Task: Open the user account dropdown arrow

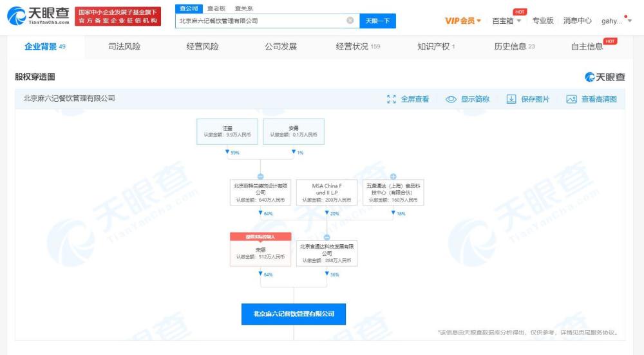Action: [630, 21]
